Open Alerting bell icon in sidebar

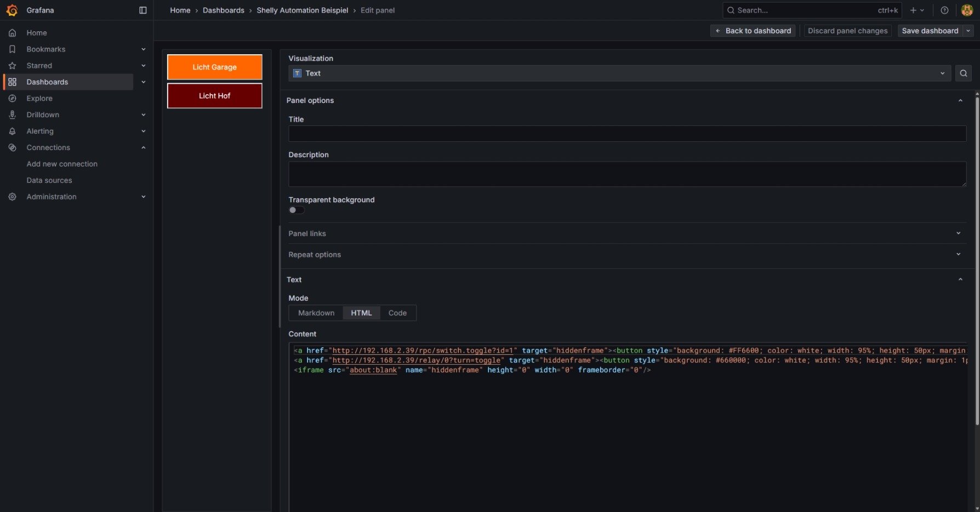12,131
